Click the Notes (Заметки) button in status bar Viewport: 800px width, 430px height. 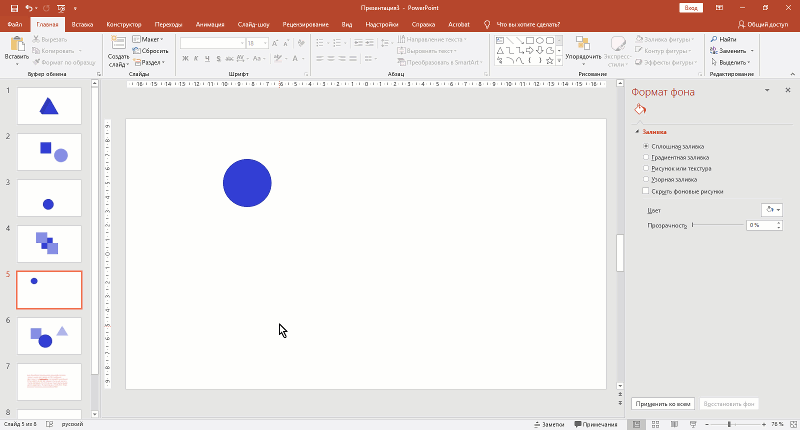[x=549, y=424]
